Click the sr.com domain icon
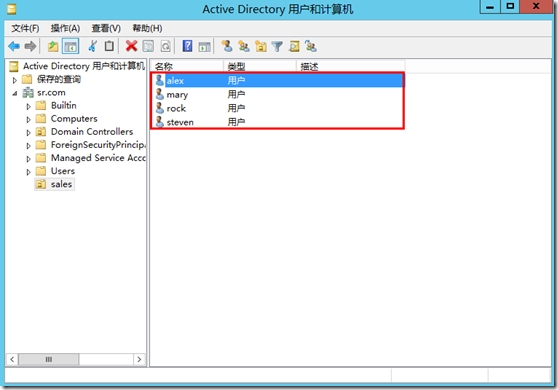The width and height of the screenshot is (558, 390). coord(28,93)
